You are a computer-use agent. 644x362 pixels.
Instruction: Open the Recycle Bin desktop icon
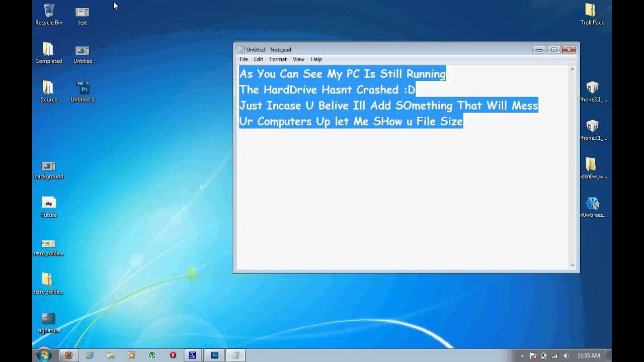[49, 15]
